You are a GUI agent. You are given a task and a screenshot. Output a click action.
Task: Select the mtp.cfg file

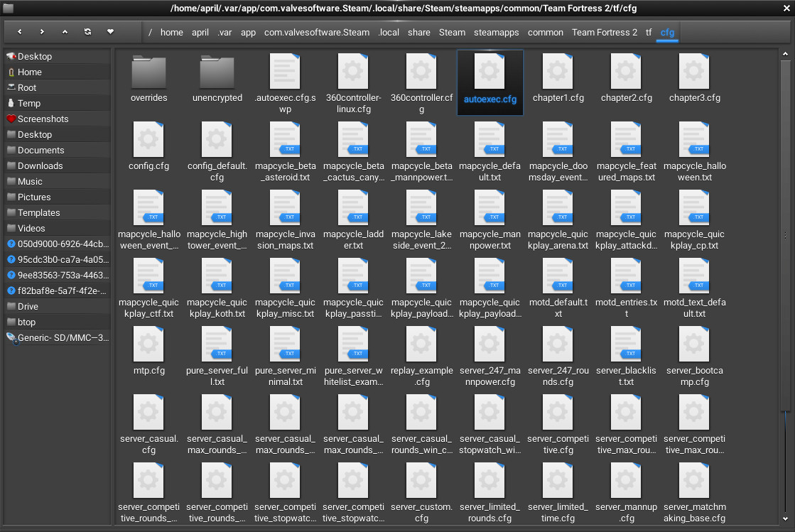(148, 352)
